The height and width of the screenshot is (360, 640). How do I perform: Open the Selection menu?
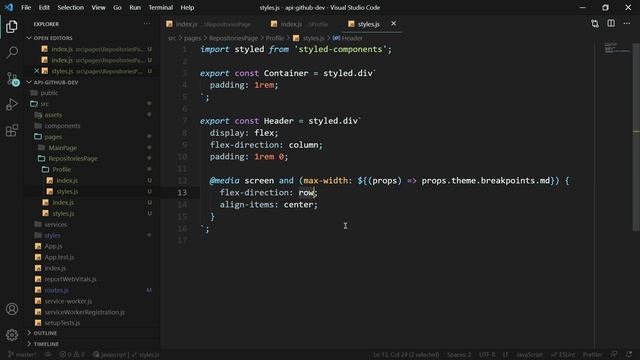71,7
